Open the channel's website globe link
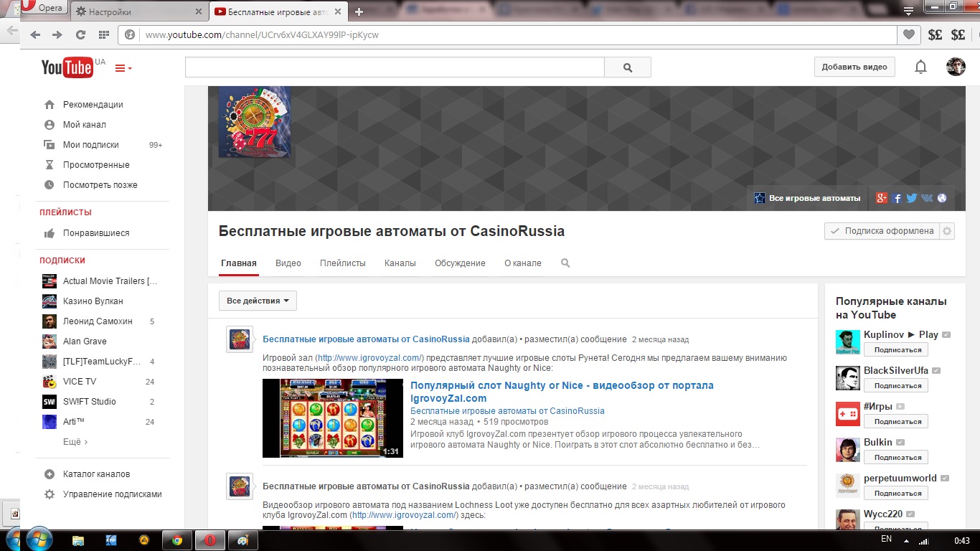 942,198
